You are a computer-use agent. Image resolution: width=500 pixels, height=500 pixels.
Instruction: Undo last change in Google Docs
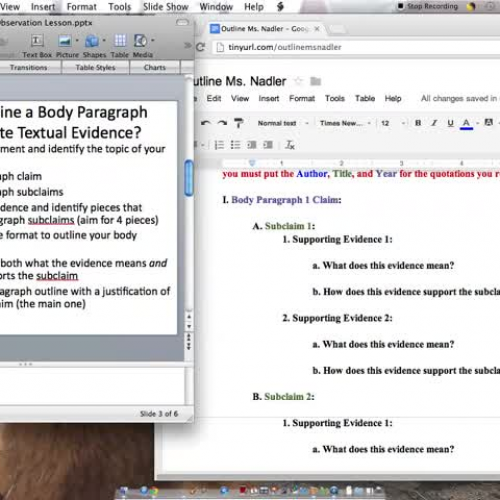pos(206,123)
